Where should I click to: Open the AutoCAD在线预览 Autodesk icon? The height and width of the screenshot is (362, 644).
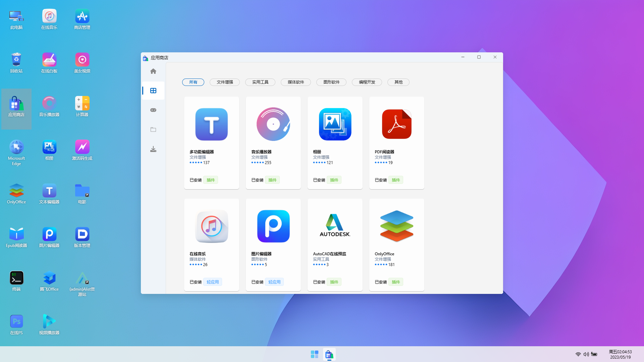click(x=335, y=226)
